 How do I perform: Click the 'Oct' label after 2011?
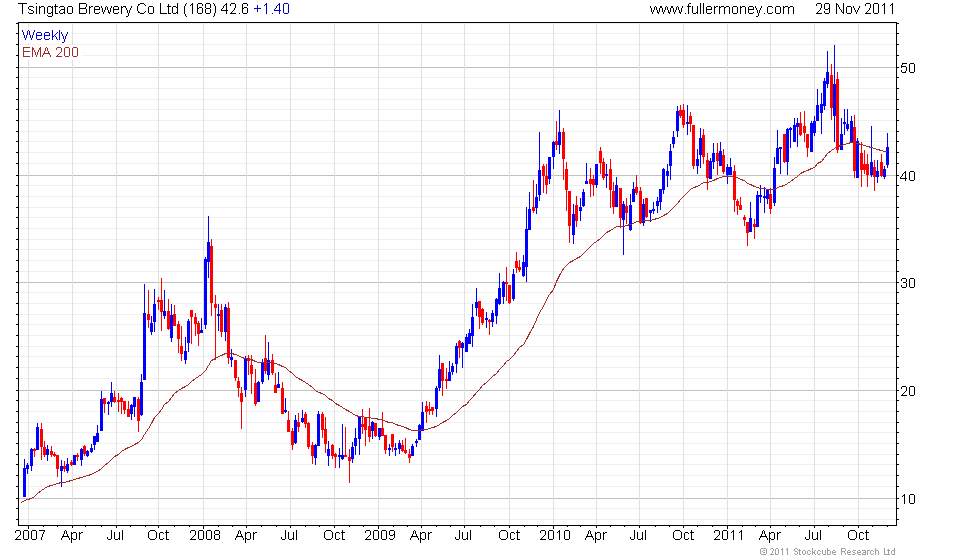click(x=858, y=536)
